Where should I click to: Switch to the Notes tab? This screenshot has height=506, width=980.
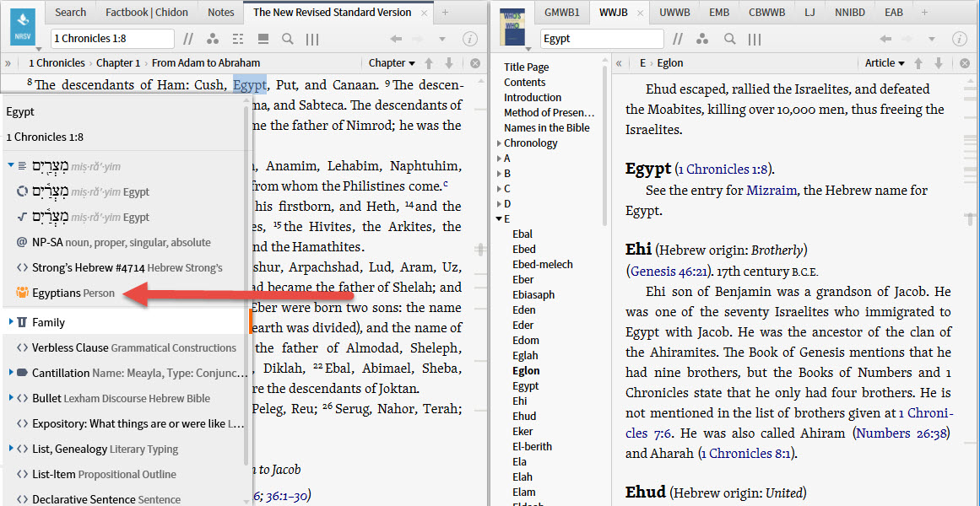(x=220, y=13)
